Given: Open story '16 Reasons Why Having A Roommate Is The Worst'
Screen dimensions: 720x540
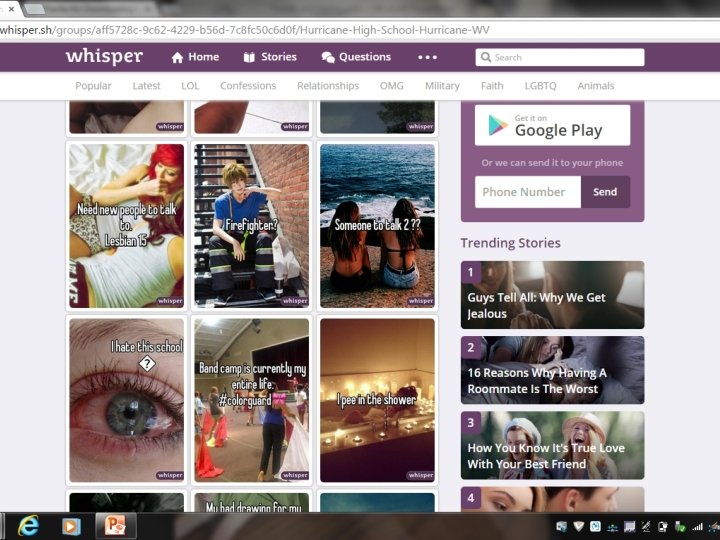Looking at the screenshot, I should [552, 370].
